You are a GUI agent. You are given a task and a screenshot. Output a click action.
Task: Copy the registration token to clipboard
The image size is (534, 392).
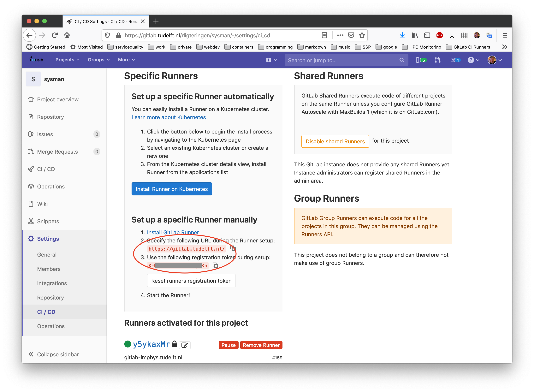215,265
